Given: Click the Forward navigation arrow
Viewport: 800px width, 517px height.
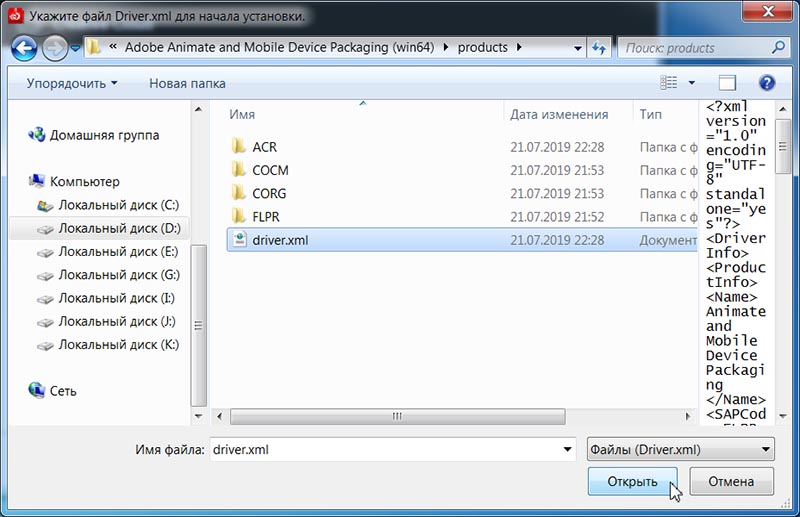Looking at the screenshot, I should 55,48.
